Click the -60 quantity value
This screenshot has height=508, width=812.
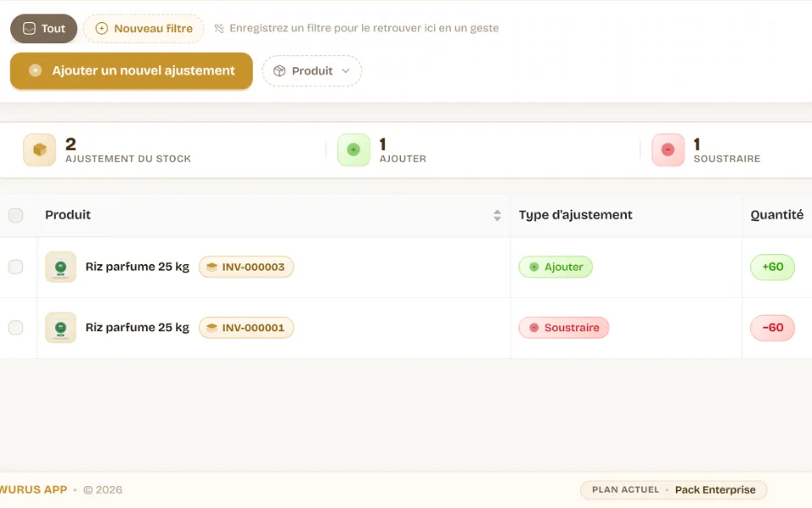772,328
